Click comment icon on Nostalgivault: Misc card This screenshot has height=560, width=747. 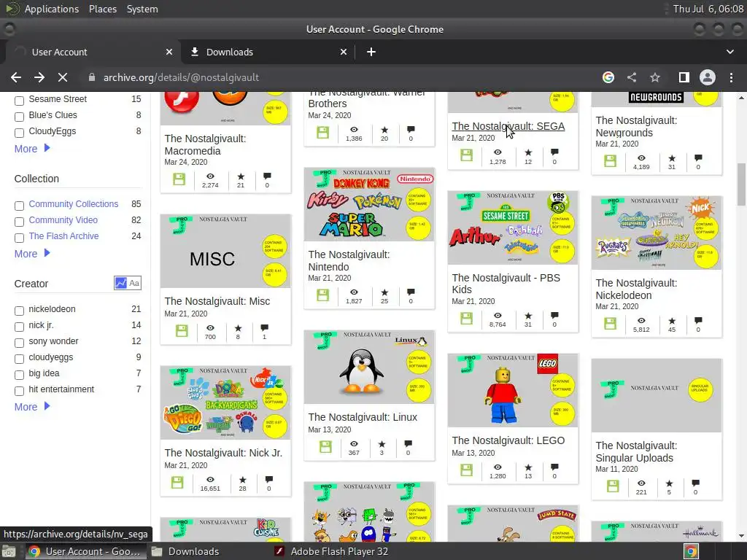264,327
